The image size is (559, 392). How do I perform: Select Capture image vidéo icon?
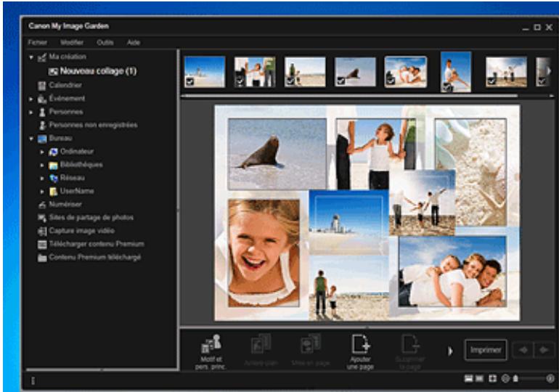(x=41, y=231)
